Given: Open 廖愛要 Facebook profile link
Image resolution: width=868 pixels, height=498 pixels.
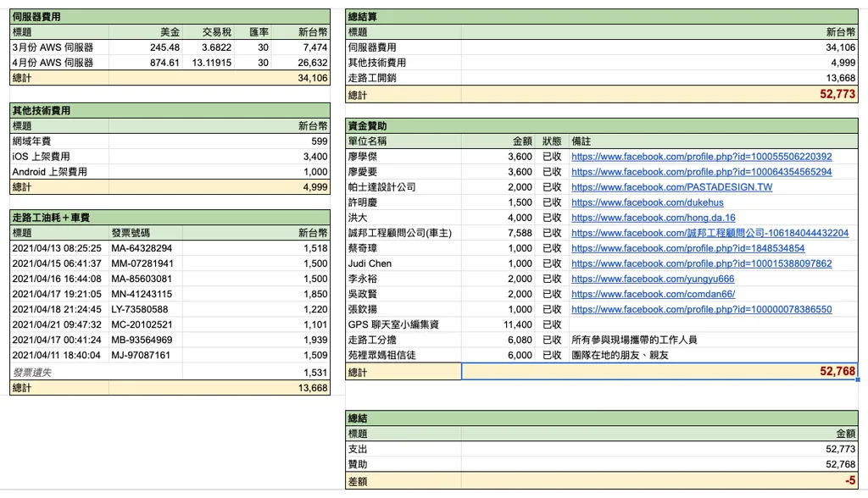Looking at the screenshot, I should (701, 172).
